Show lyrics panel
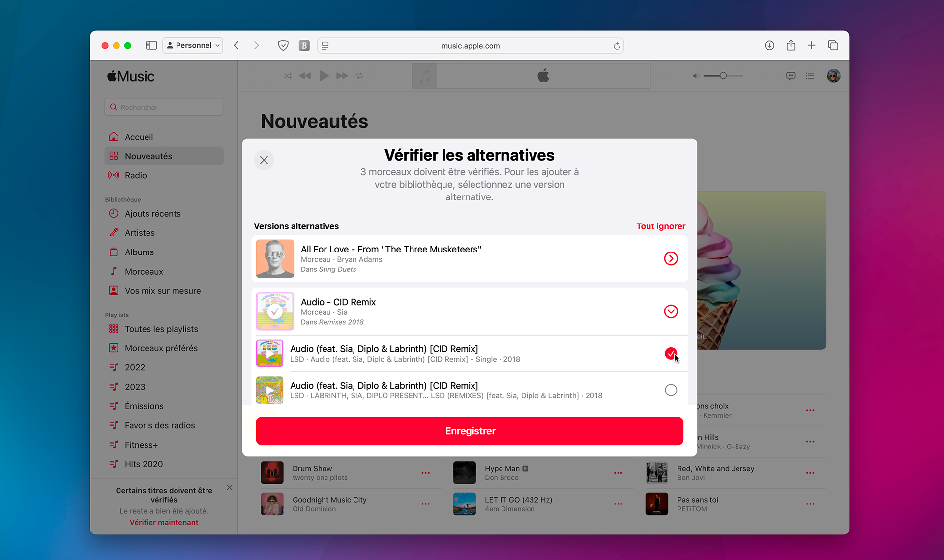This screenshot has height=560, width=944. point(791,76)
